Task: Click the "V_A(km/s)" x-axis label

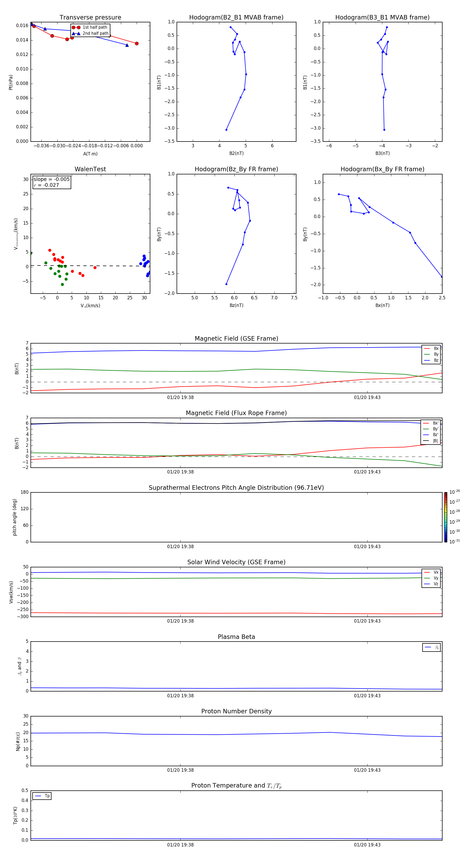Action: tap(90, 306)
